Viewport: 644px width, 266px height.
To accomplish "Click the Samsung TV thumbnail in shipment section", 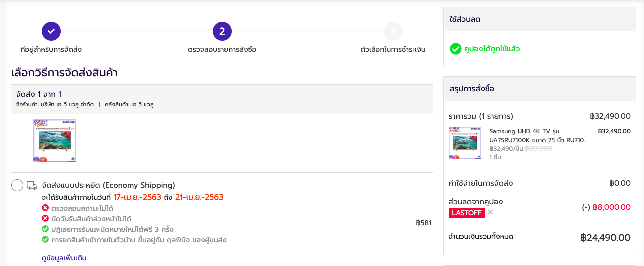I will point(55,141).
